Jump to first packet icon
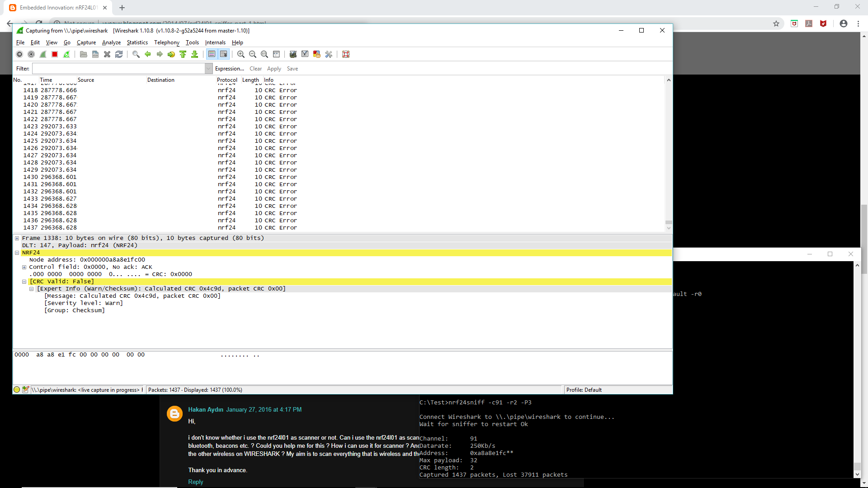 (x=183, y=54)
